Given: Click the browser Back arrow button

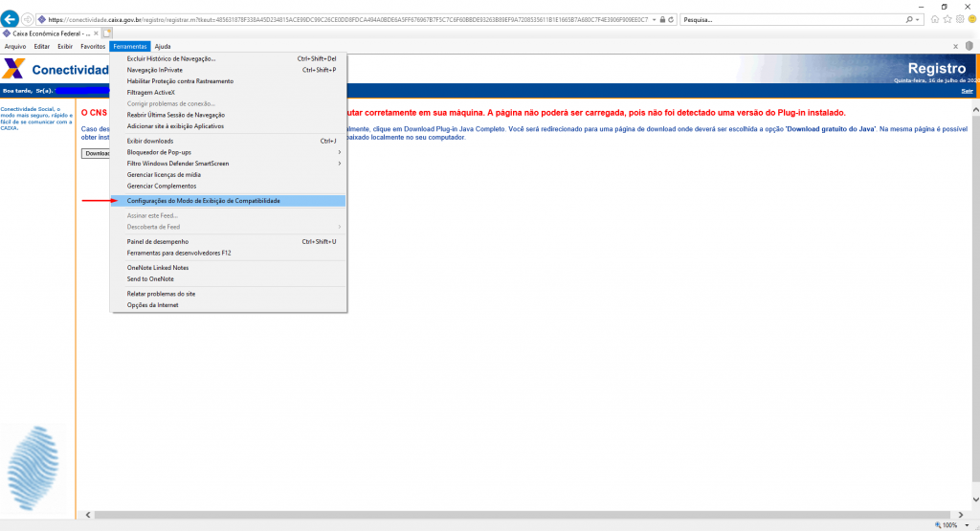Looking at the screenshot, I should tap(11, 19).
